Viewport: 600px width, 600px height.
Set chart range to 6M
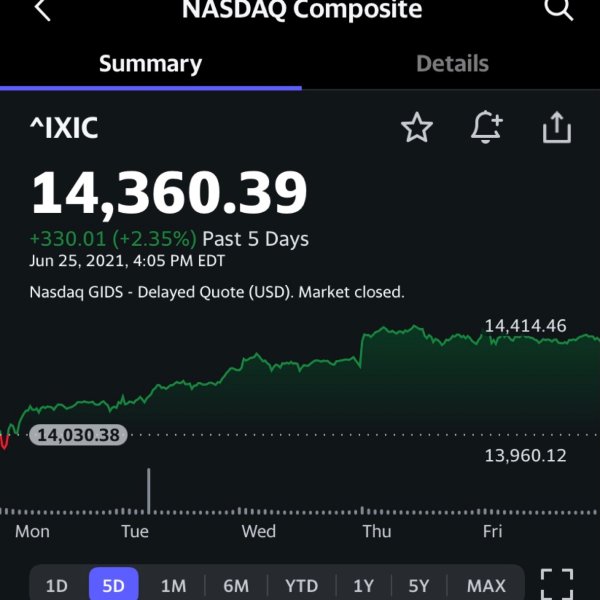pos(236,586)
